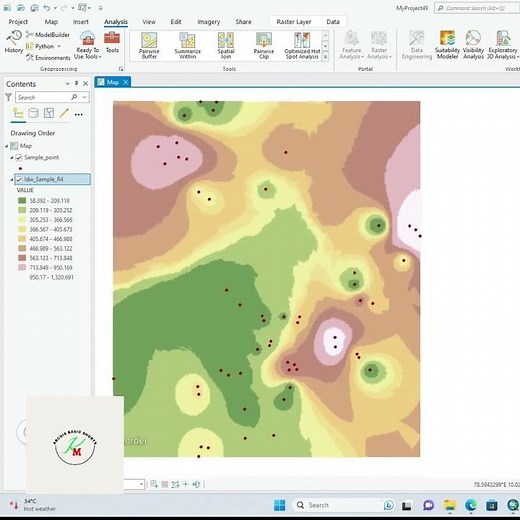
Task: Start Optimized Hot Spot Analysis
Action: coord(302,46)
